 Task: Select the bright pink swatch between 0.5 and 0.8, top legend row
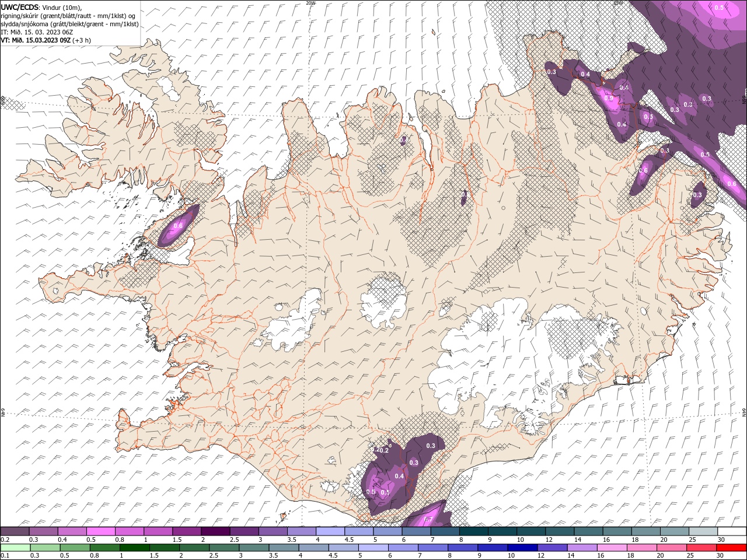point(101,531)
